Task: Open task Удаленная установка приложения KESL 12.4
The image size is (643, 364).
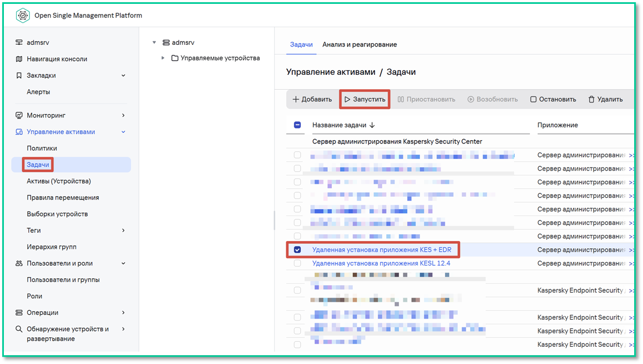Action: pos(381,263)
